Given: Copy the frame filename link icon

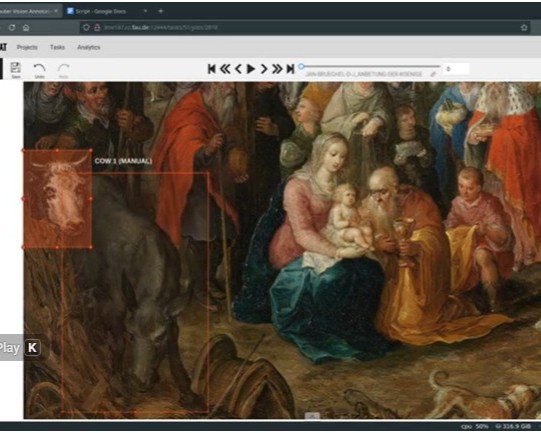Looking at the screenshot, I should tap(433, 74).
